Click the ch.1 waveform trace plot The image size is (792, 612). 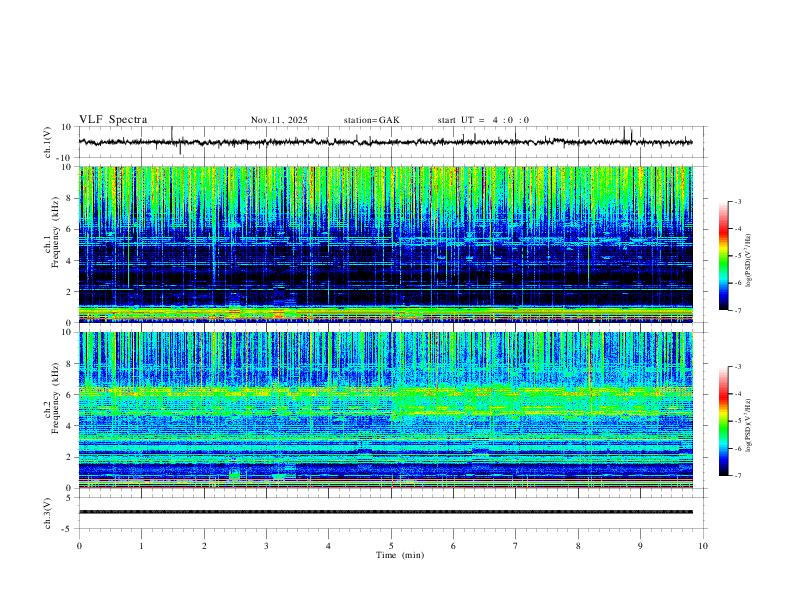click(385, 142)
